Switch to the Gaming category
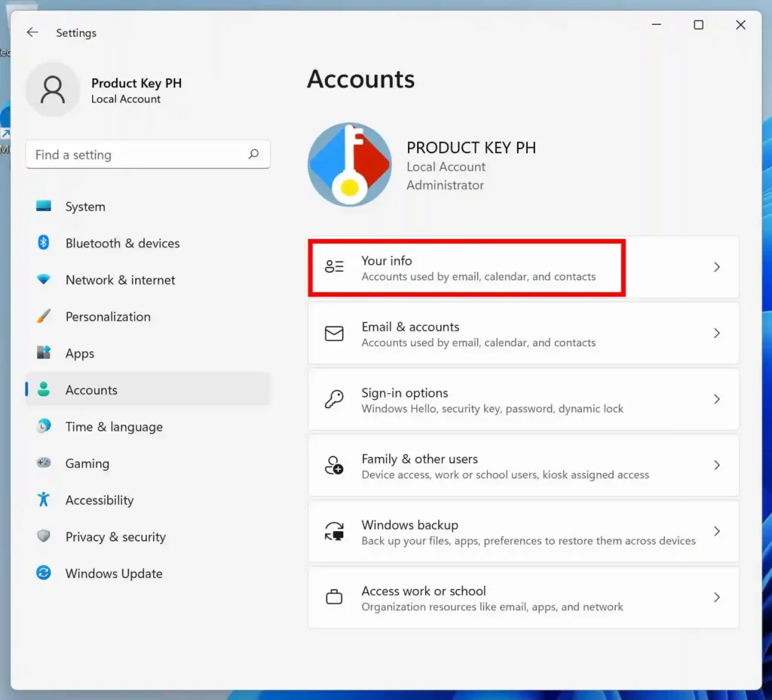Screen dimensions: 772x700 click(148, 463)
